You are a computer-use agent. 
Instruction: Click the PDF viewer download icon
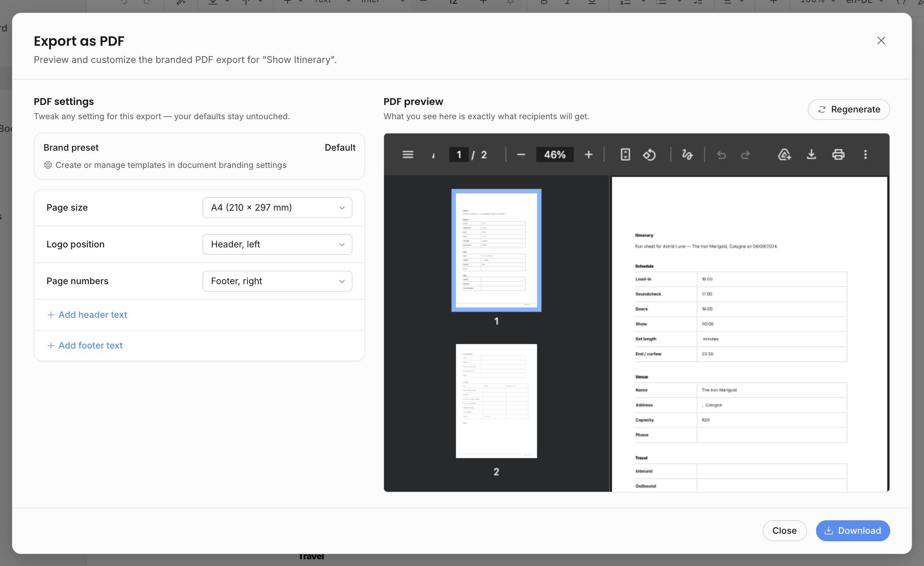click(x=811, y=154)
